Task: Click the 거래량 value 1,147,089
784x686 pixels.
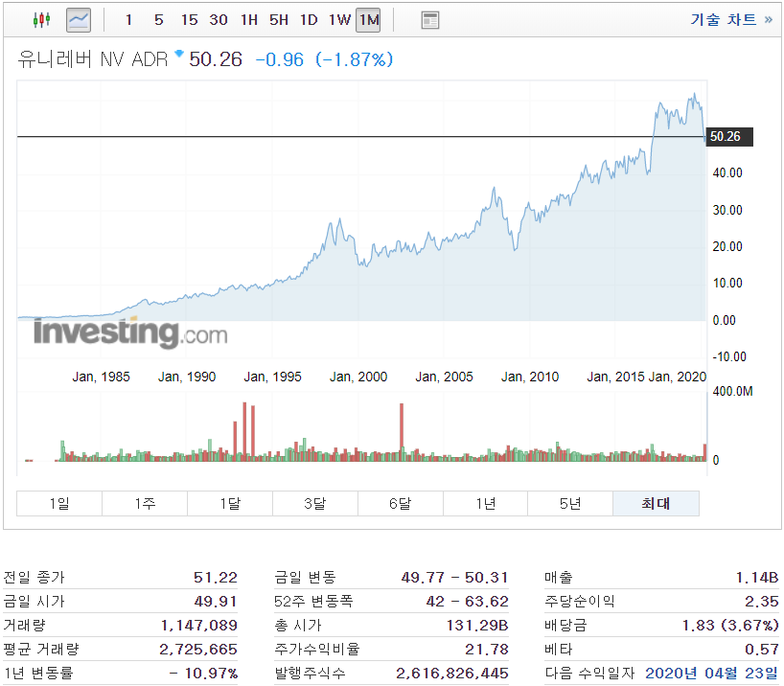Action: tap(199, 625)
